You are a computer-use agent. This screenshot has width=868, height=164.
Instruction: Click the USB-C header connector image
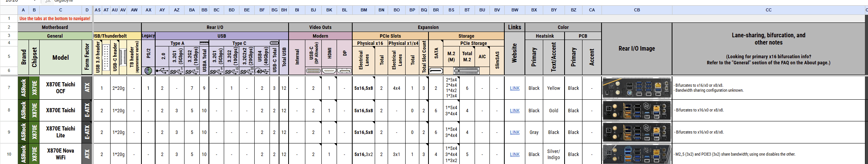pyautogui.click(x=123, y=57)
